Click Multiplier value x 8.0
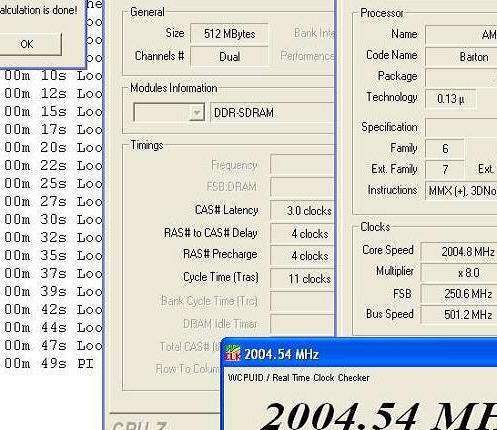This screenshot has height=430, width=497. 459,273
